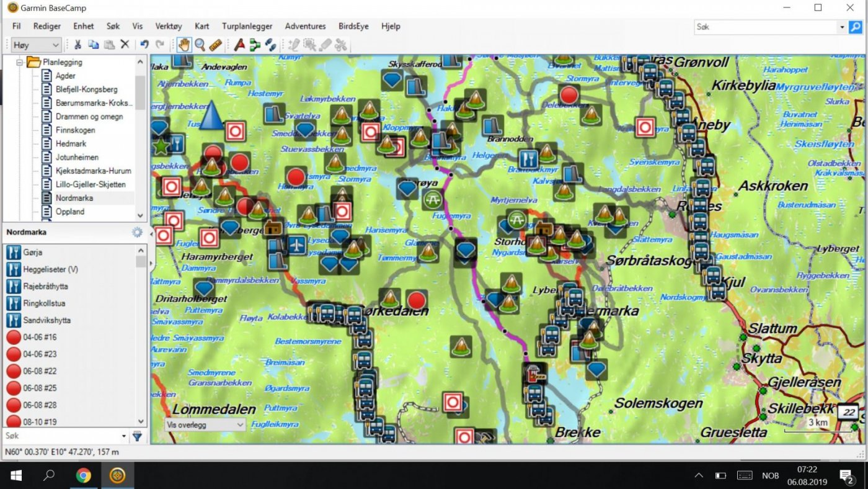
Task: Click the greyed-out Erase tool icon
Action: pyautogui.click(x=325, y=45)
